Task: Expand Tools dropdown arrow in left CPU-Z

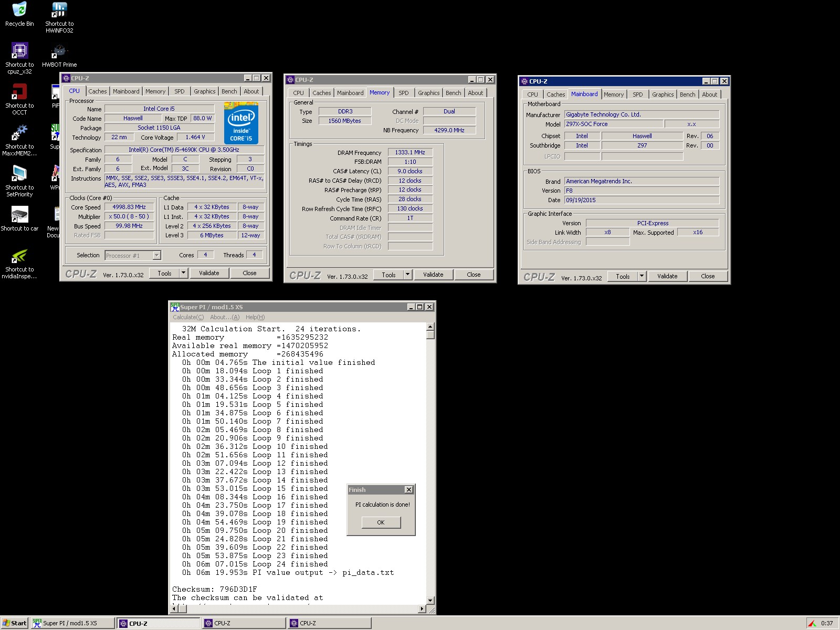Action: [183, 273]
